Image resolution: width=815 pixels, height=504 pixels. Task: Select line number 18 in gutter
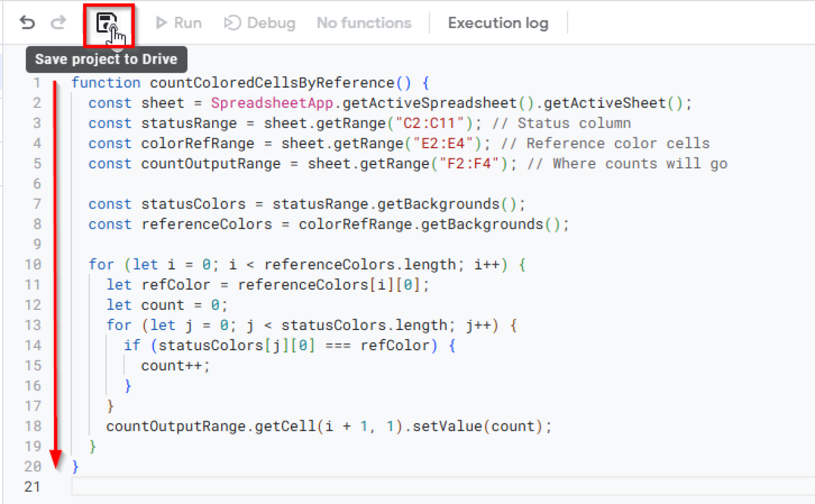coord(33,426)
